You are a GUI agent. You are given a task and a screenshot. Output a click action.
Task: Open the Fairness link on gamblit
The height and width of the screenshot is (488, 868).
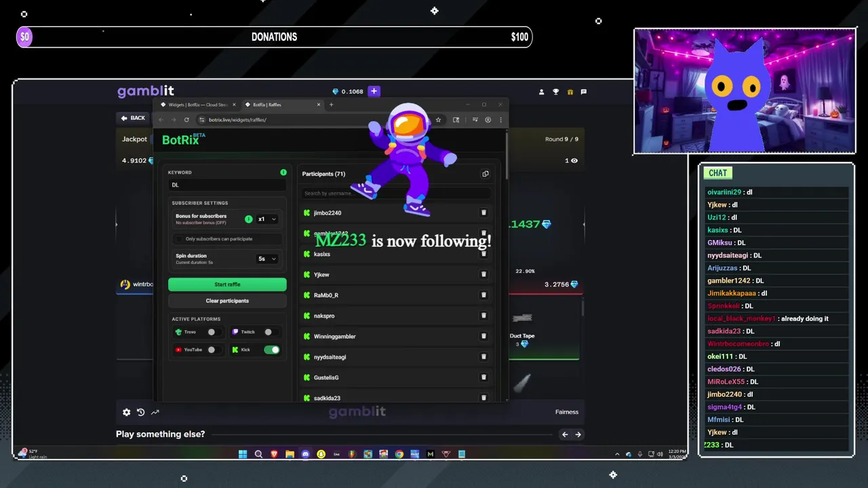567,412
